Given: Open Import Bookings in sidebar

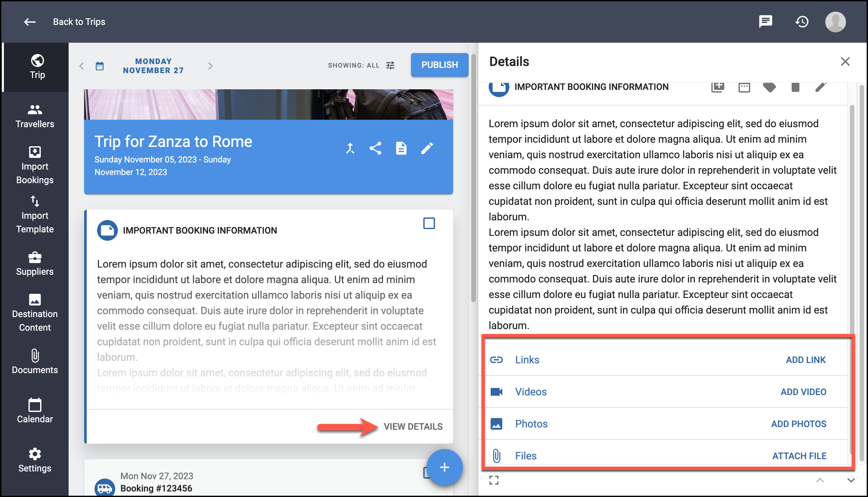Looking at the screenshot, I should click(35, 165).
